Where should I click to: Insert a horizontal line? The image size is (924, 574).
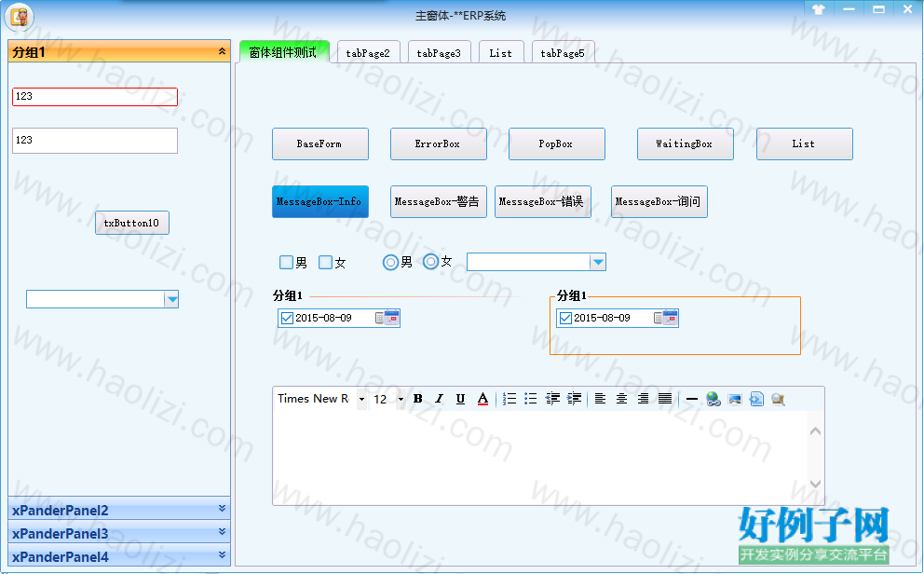[692, 399]
